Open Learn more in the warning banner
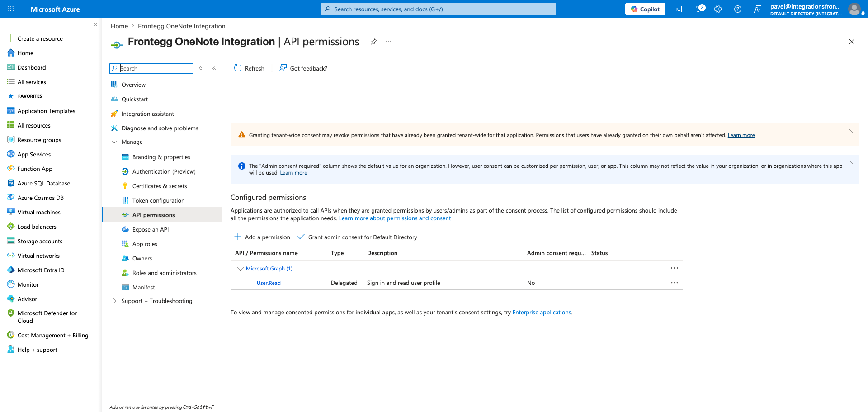Image resolution: width=868 pixels, height=412 pixels. (x=741, y=135)
